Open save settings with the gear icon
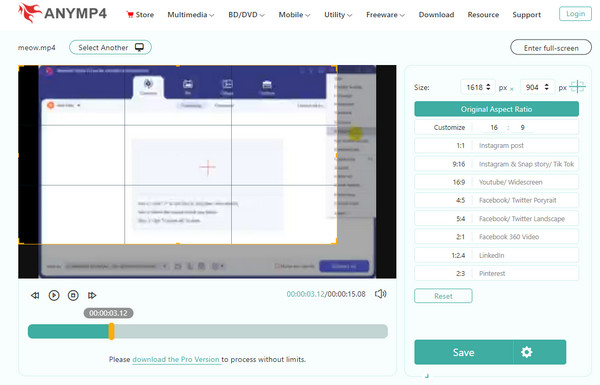The width and height of the screenshot is (600, 385). point(527,352)
